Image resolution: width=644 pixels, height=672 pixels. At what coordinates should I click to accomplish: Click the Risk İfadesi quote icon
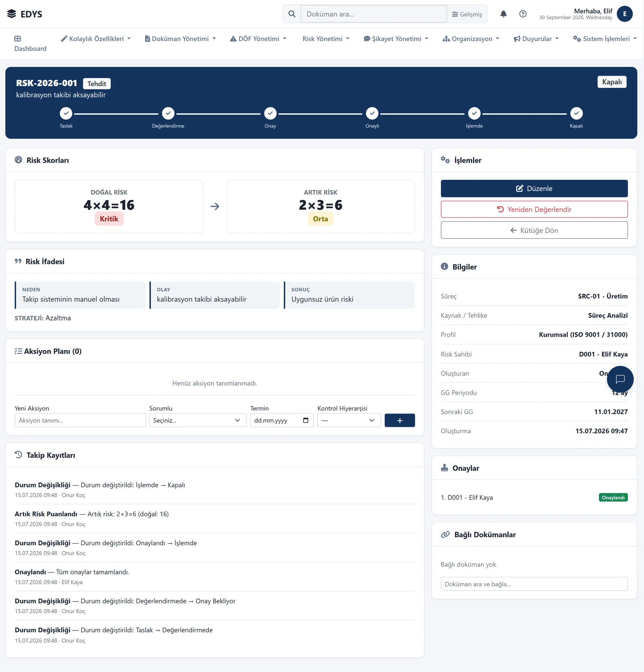point(18,261)
